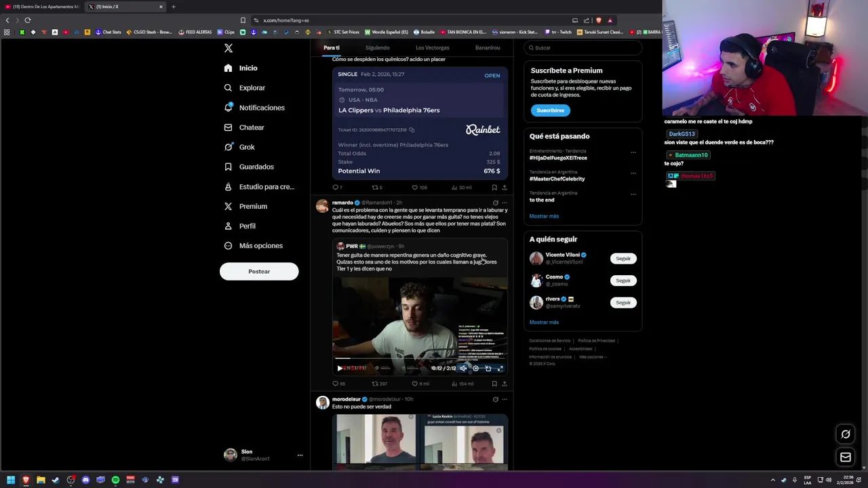Image resolution: width=868 pixels, height=488 pixels.
Task: Open Guardados bookmarks
Action: (x=249, y=167)
